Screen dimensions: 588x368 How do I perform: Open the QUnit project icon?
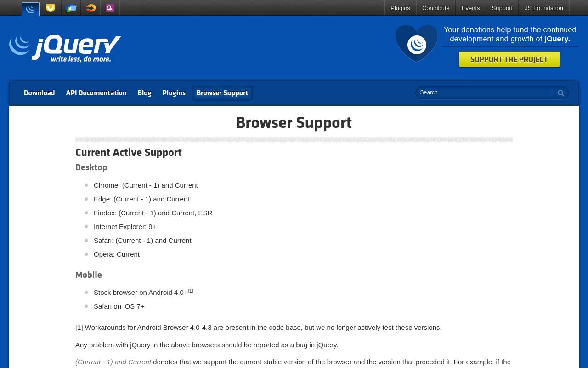pyautogui.click(x=110, y=8)
